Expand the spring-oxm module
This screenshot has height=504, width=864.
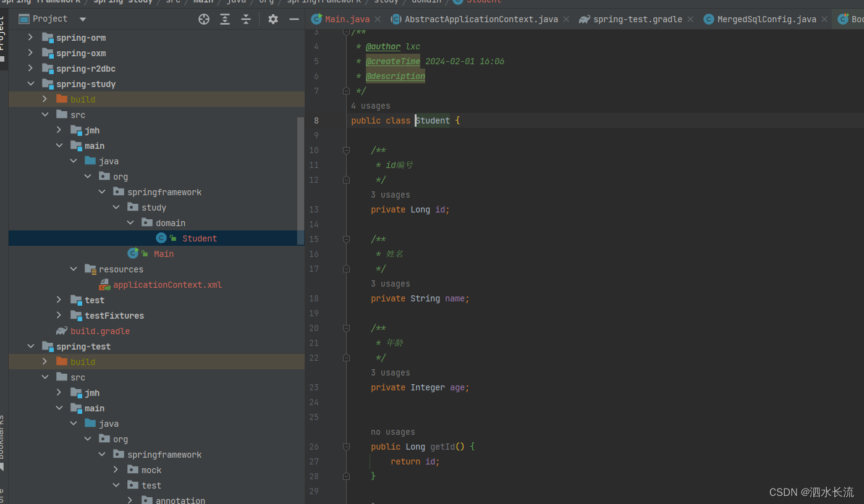coord(30,53)
